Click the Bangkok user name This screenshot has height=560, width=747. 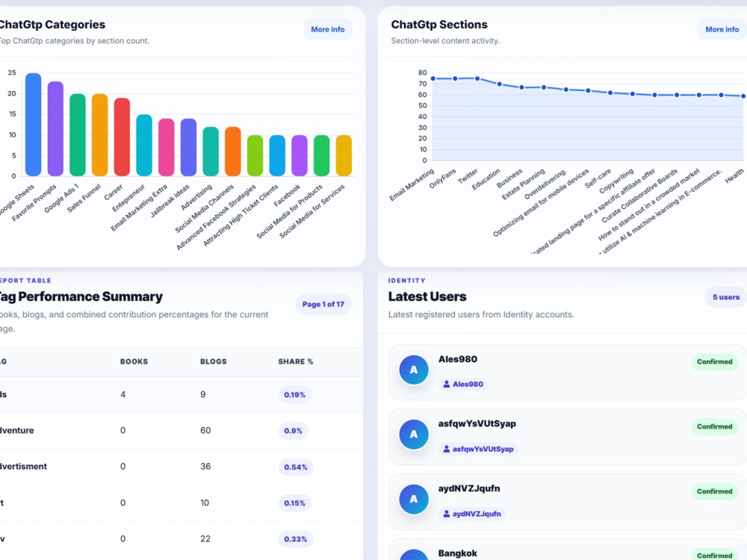click(457, 553)
